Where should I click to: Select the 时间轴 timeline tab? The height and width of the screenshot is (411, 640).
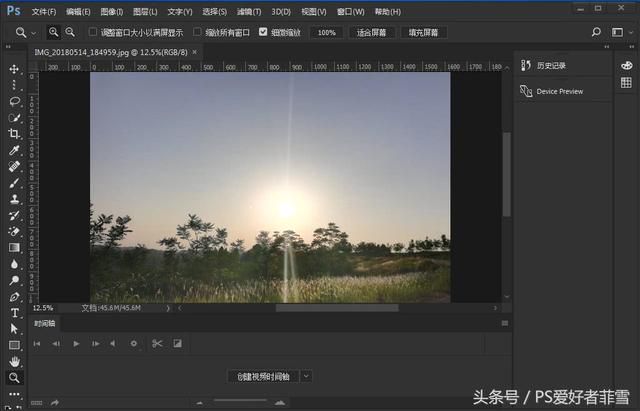click(x=44, y=324)
